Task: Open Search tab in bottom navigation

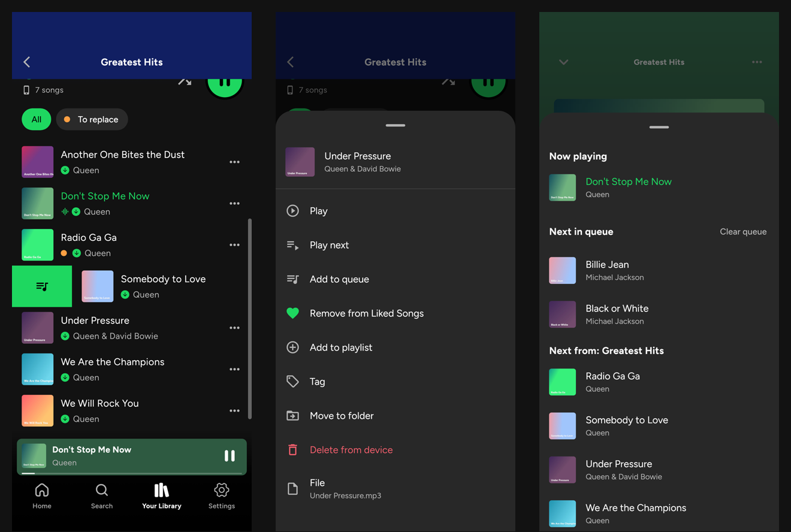Action: (102, 496)
